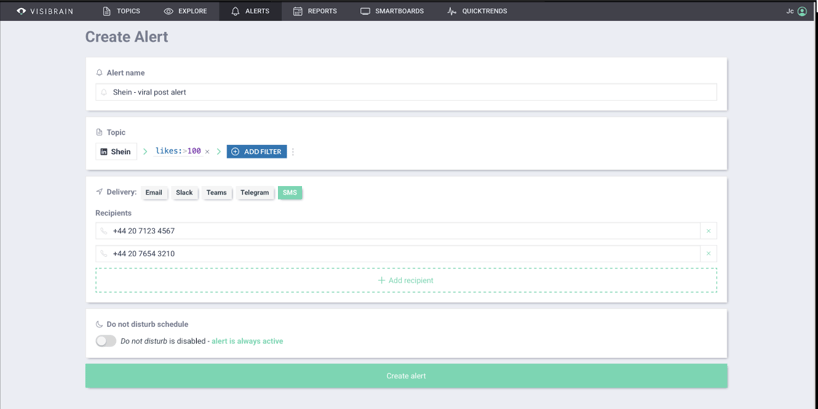Click the Create alert button

[406, 376]
